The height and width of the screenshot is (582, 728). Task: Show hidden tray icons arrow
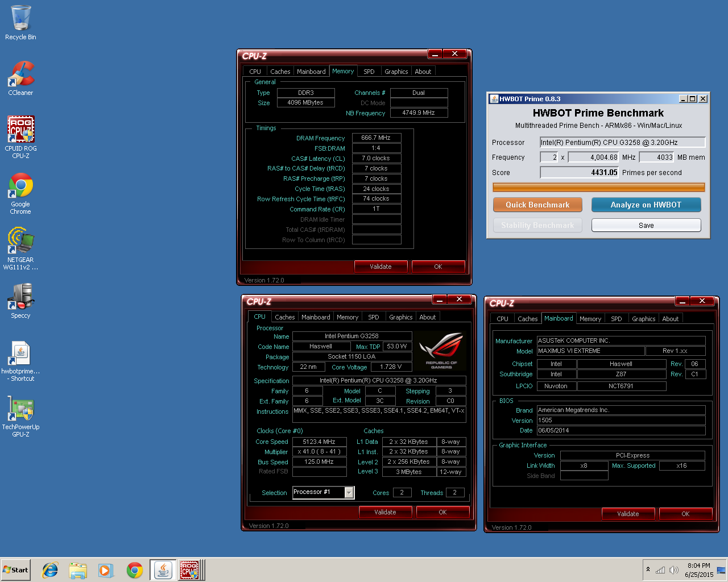point(648,569)
